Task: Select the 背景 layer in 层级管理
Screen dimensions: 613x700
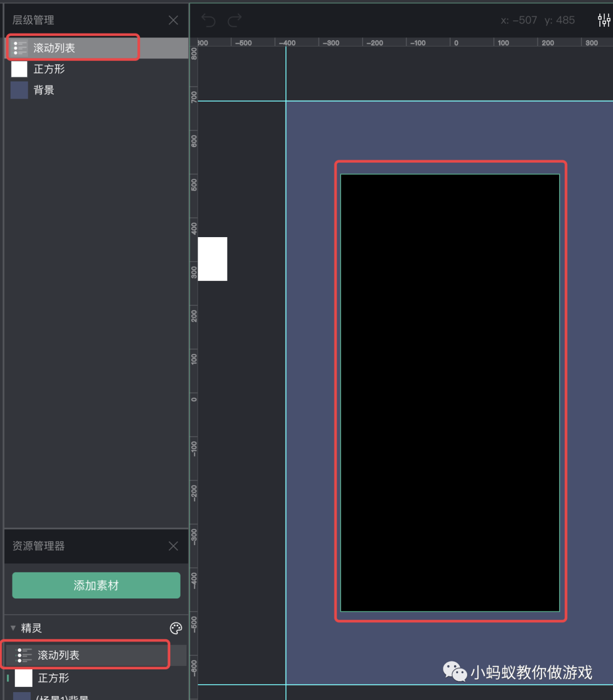Action: (x=44, y=90)
